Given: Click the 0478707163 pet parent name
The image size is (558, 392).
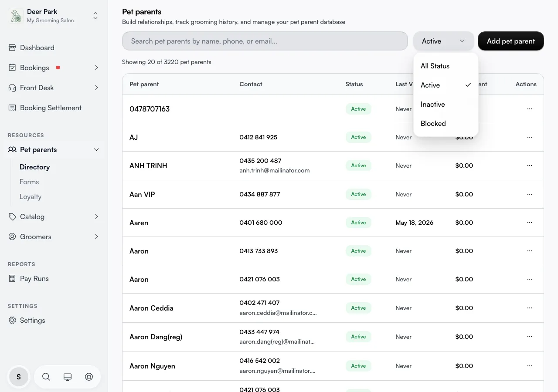Looking at the screenshot, I should coord(150,109).
